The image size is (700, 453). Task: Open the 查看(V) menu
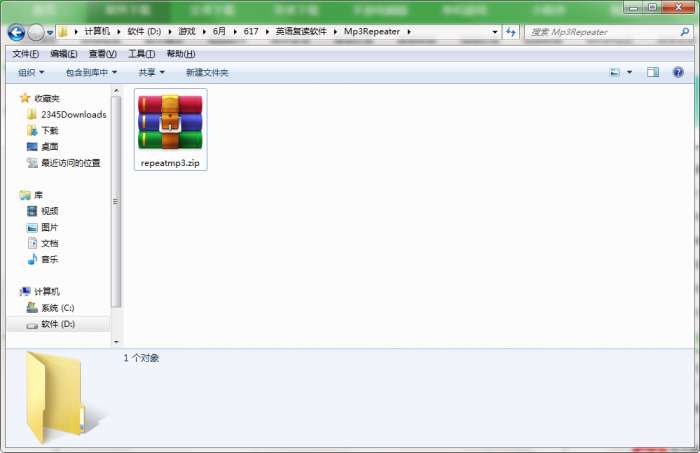pos(103,54)
